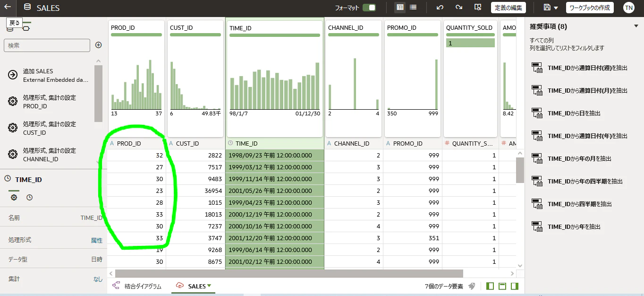Click 定義の編集 button
The image size is (644, 296).
508,8
